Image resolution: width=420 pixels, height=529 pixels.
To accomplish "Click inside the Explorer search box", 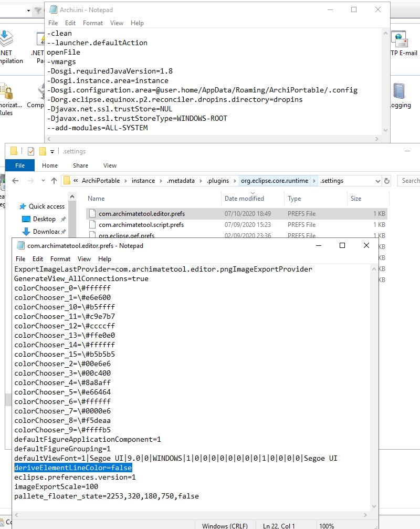I will [411, 180].
